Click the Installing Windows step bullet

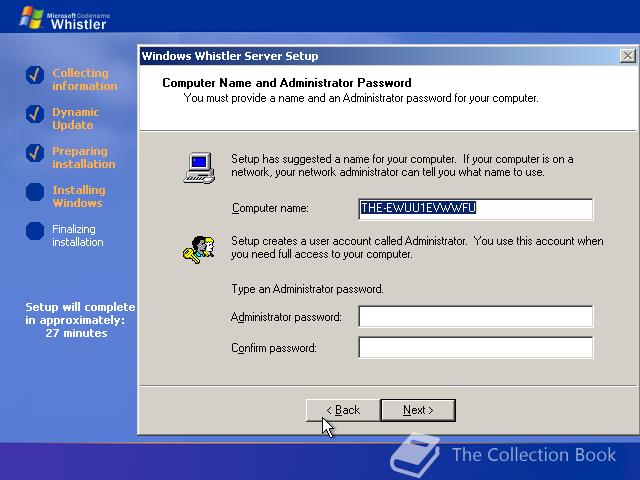(35, 192)
